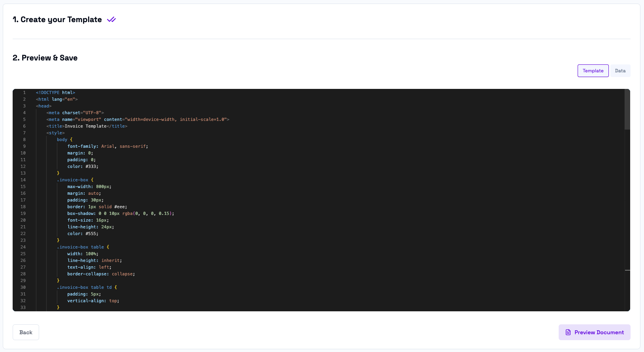Click the 'margin: auto;' line
Screen dimensions: 644x352
(84, 193)
